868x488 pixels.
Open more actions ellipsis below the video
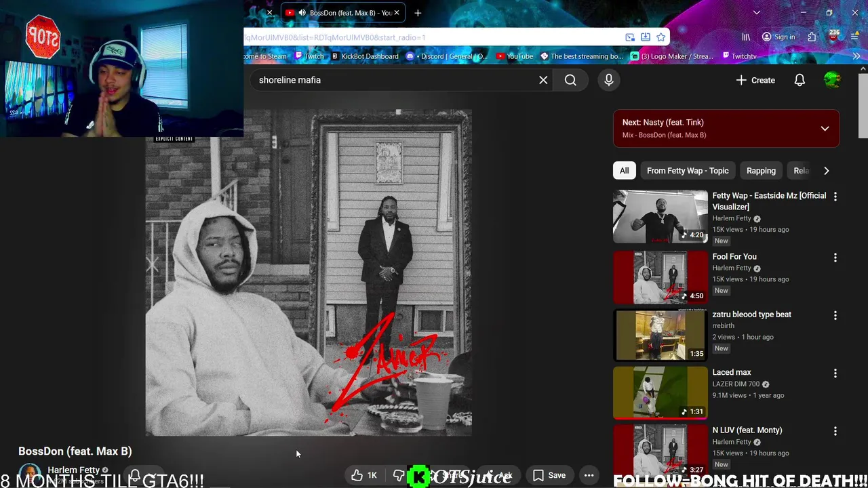point(589,475)
